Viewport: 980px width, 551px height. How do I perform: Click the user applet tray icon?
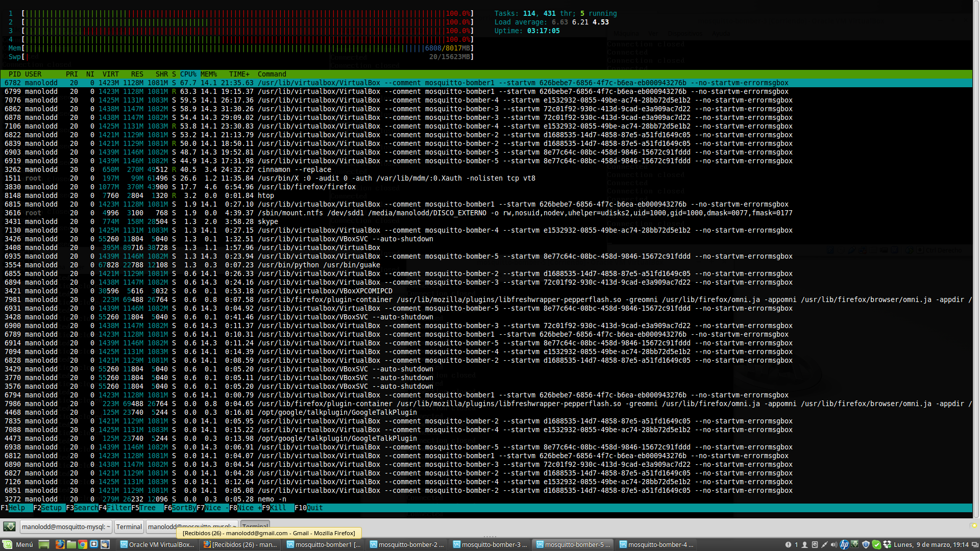tap(804, 544)
